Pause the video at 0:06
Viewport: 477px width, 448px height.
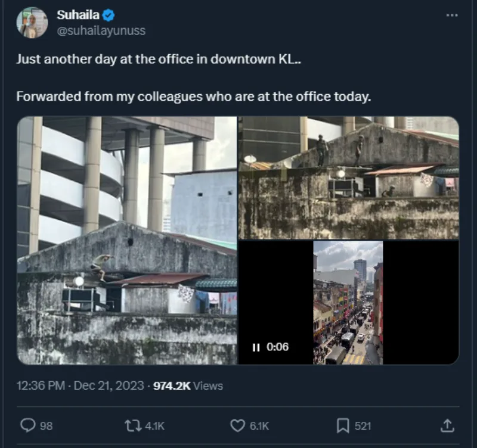[x=256, y=347]
